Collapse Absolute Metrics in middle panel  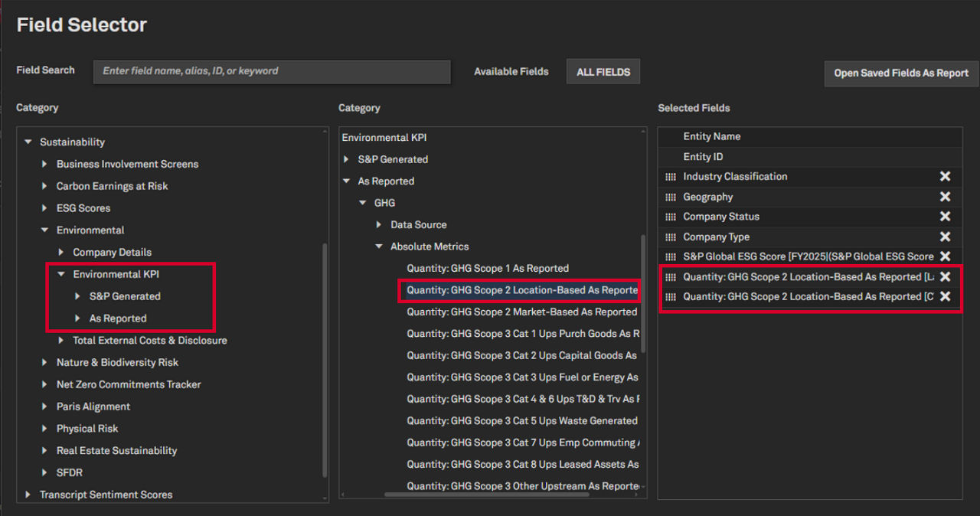point(378,246)
